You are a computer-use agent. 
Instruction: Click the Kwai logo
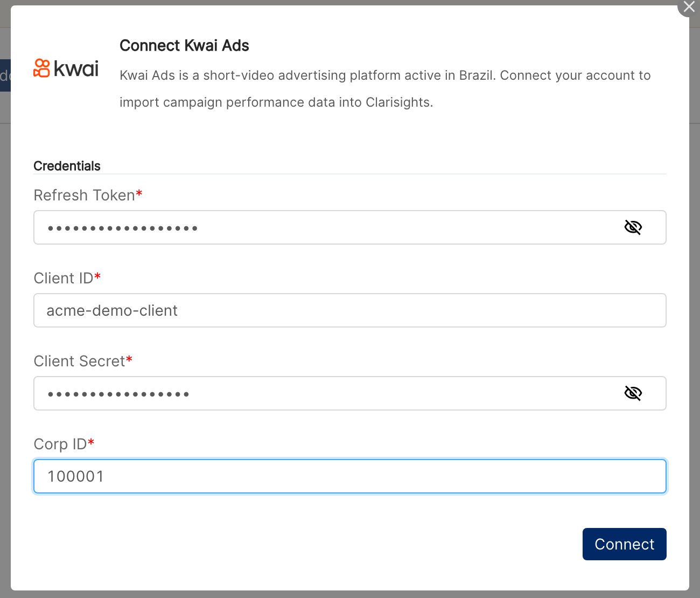pos(66,68)
